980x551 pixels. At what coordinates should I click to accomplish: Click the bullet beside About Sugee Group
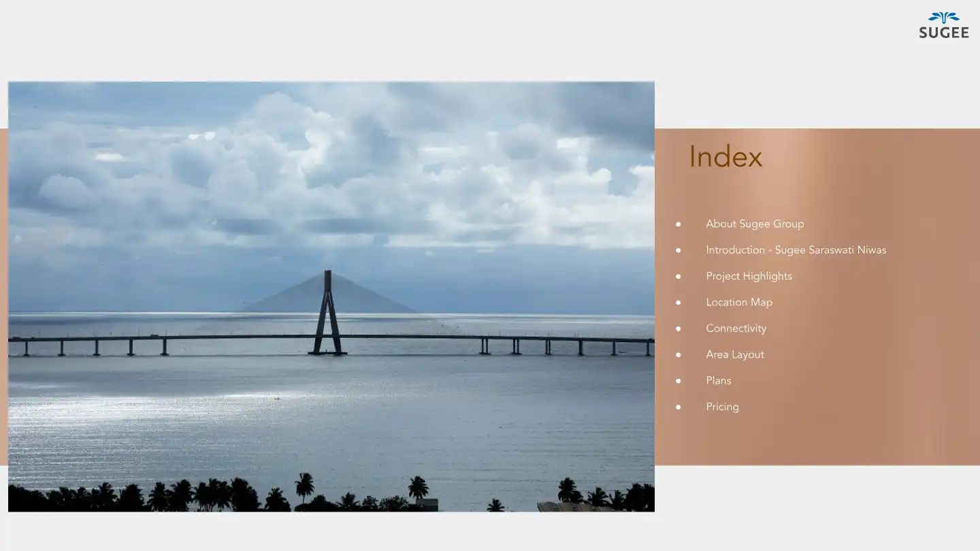click(x=678, y=224)
